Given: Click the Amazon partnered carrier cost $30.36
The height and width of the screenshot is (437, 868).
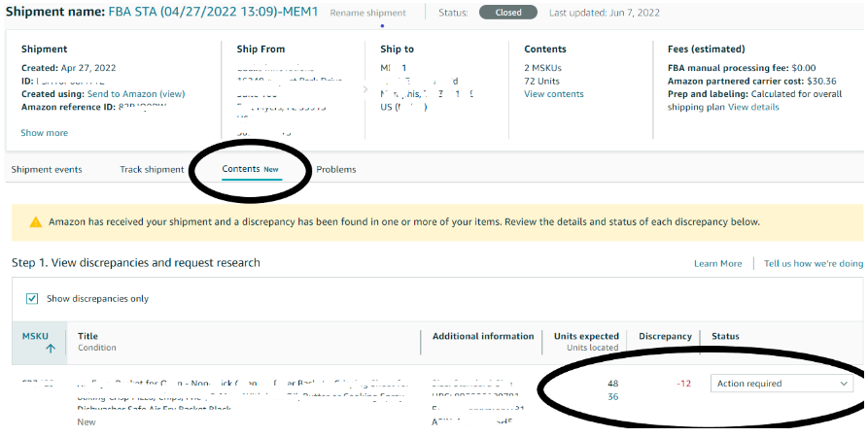Looking at the screenshot, I should (751, 82).
